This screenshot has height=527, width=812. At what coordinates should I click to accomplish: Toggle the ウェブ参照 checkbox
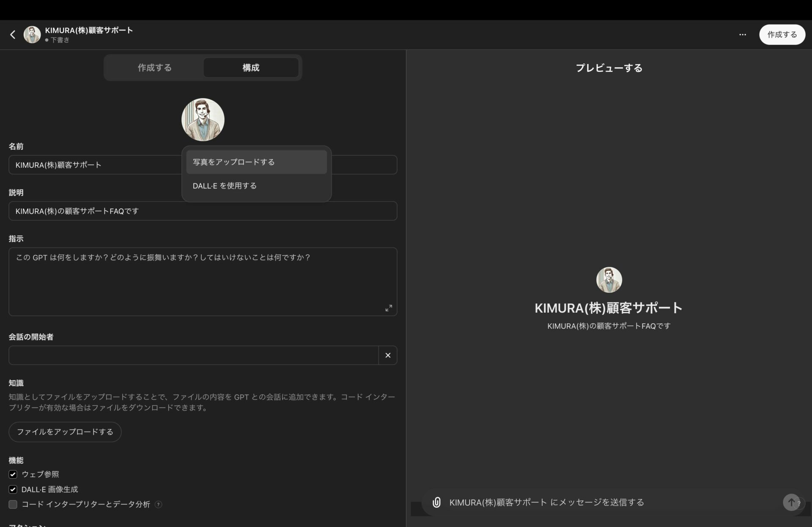tap(13, 474)
